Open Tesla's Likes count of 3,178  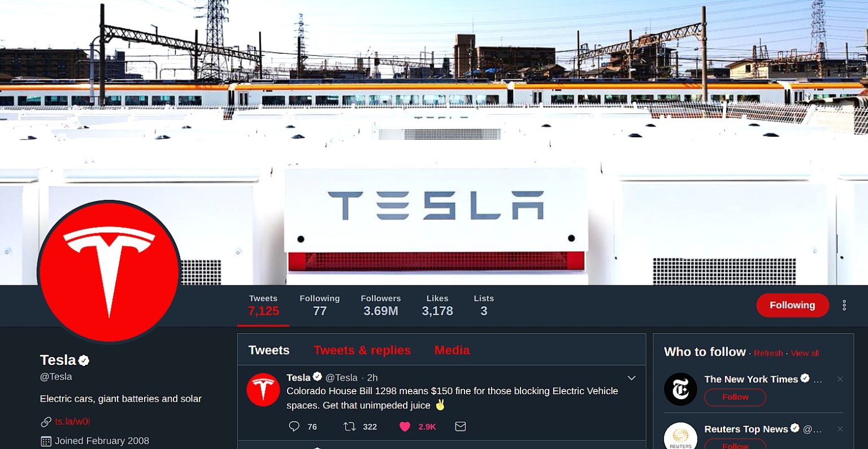coord(437,305)
